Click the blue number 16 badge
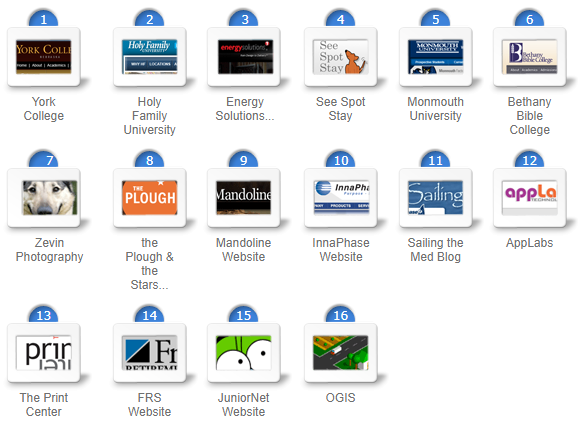This screenshot has width=582, height=425. click(x=340, y=315)
